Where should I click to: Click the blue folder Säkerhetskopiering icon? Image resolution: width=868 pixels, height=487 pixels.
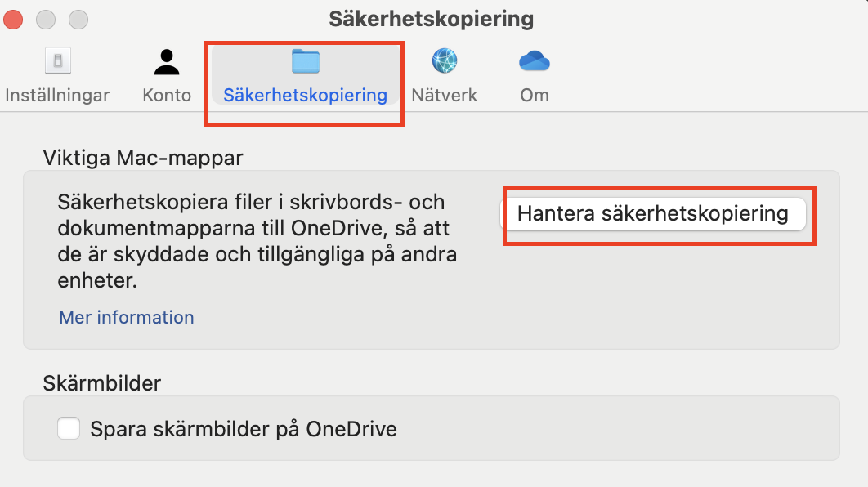[305, 61]
